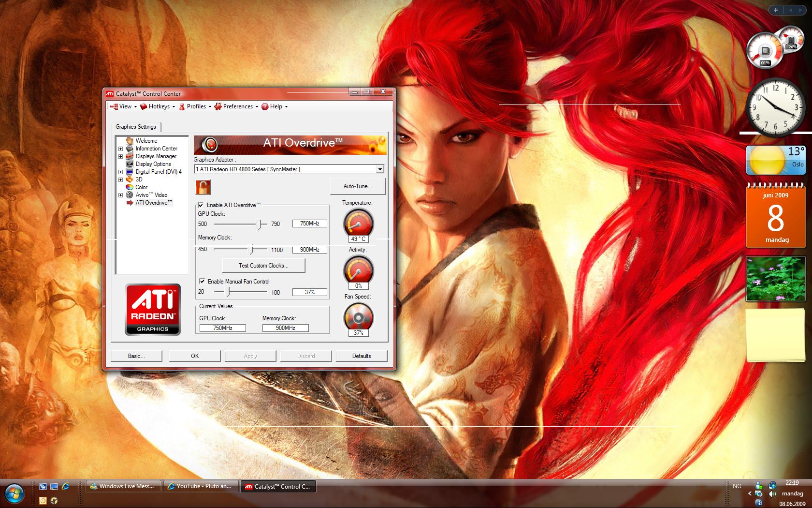Launch Internet Explorer from quick launch

65,487
